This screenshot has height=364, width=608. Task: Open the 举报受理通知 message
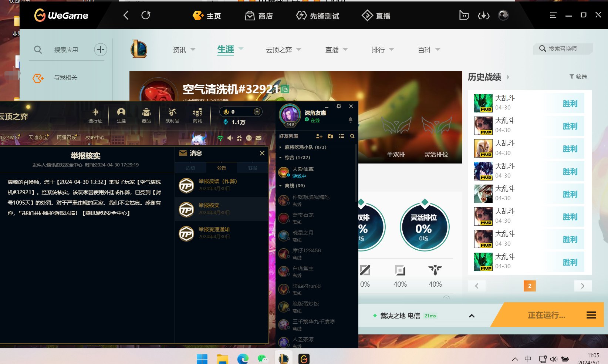tap(222, 233)
